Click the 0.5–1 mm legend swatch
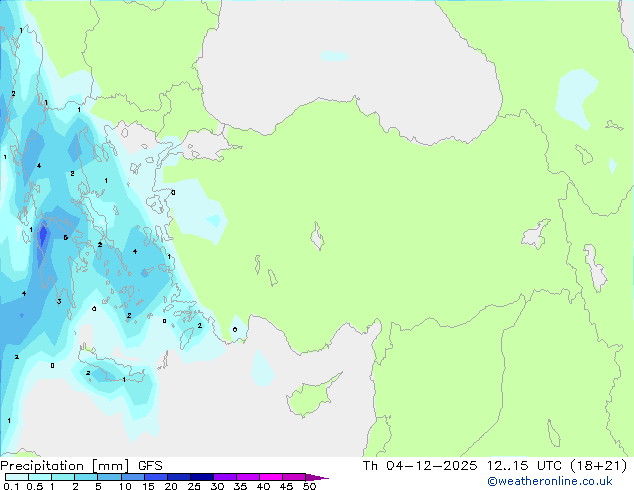Viewport: 634px width, 490px height. click(40, 477)
